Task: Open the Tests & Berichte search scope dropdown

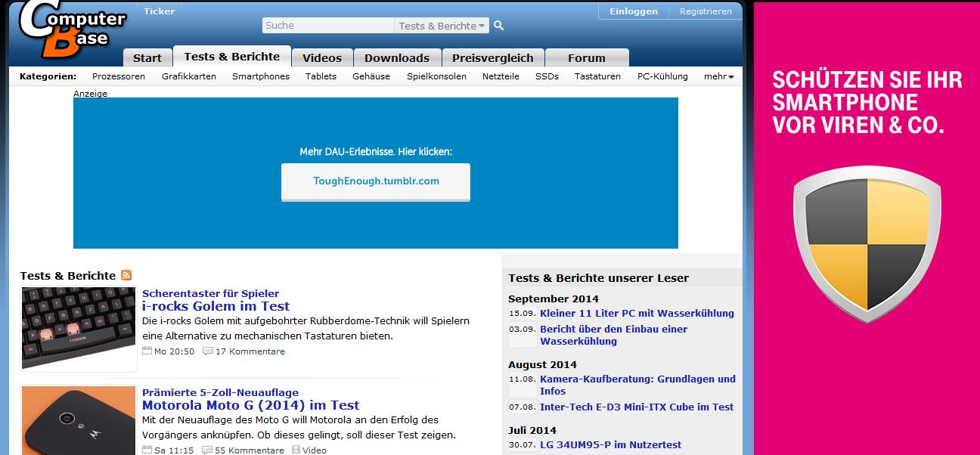Action: (442, 26)
